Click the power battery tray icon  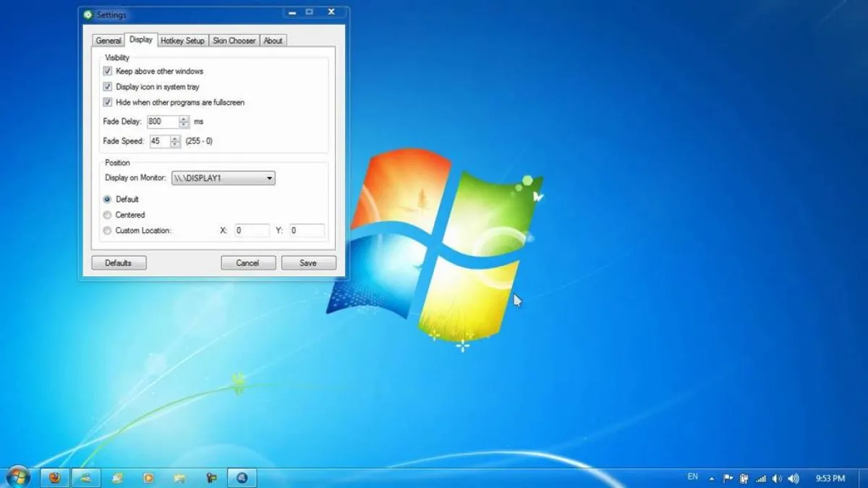tap(744, 478)
